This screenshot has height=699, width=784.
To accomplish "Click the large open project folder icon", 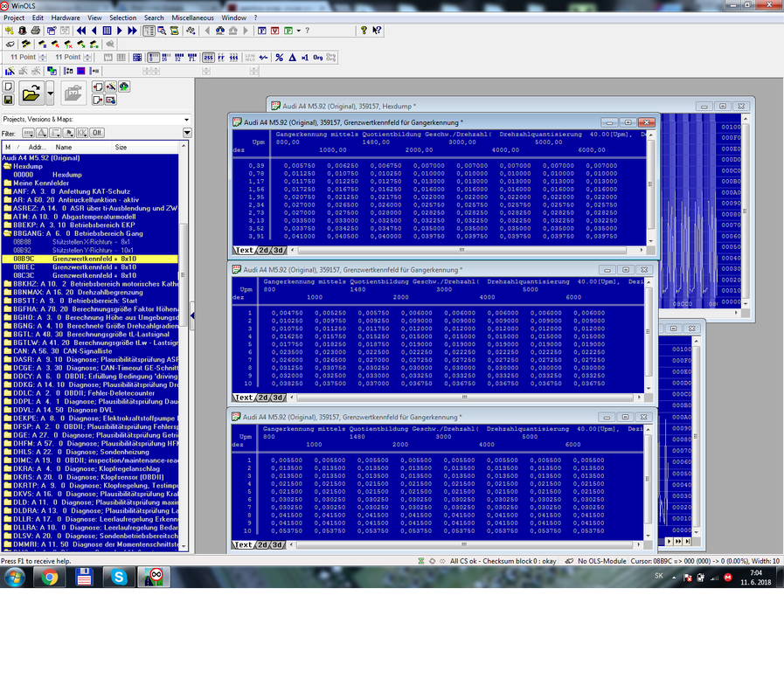I will pos(31,93).
